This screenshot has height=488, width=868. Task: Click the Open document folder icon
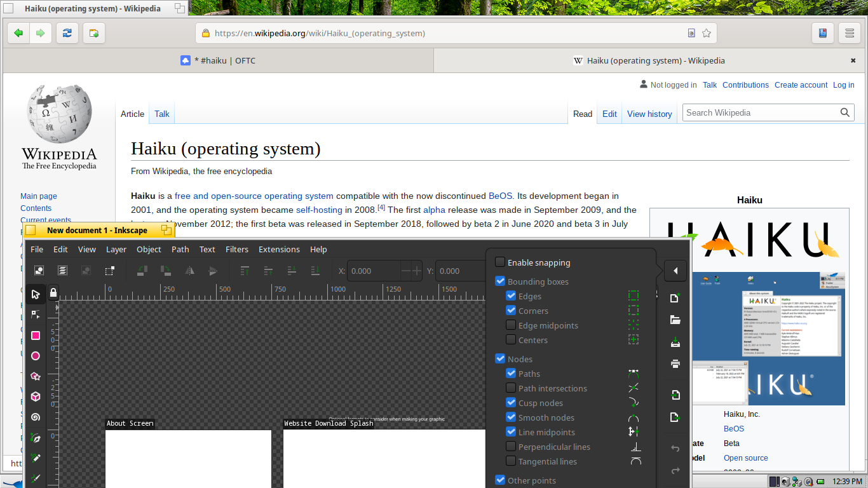675,320
